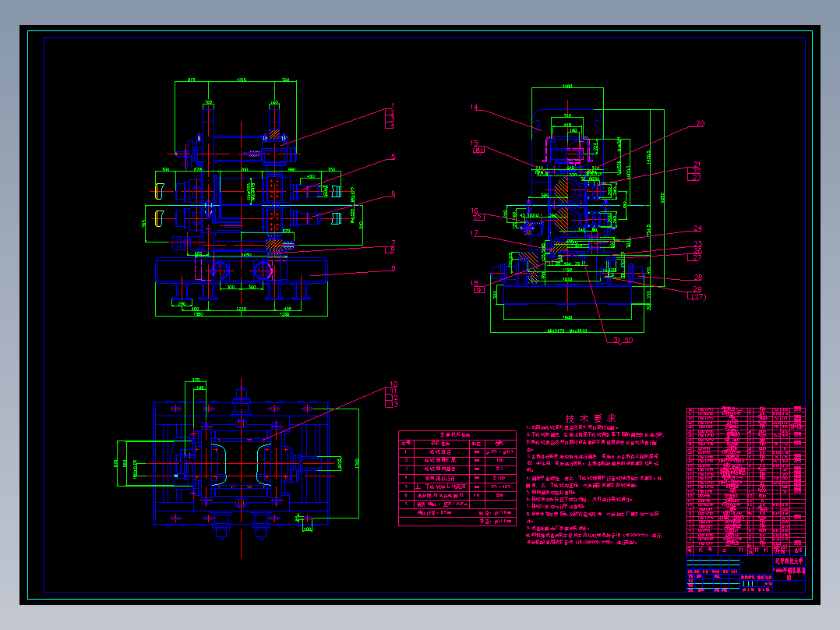840x630 pixels.
Task: Click the 主要技术性能 table title
Action: coord(455,435)
